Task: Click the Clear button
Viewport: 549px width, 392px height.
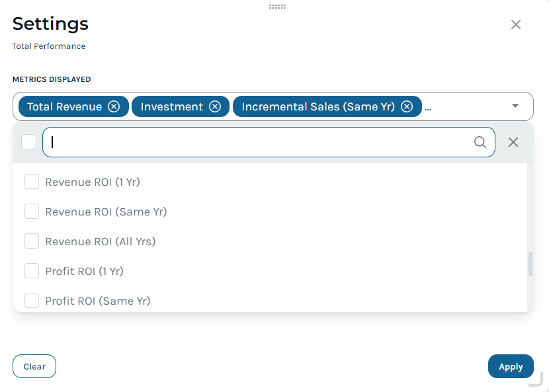Action: coord(34,366)
